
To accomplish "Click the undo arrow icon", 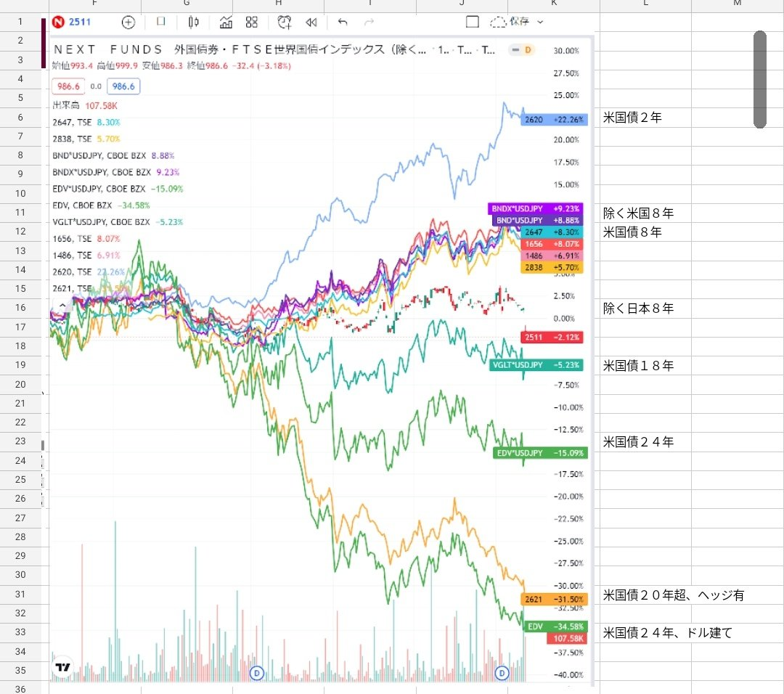I will [x=343, y=22].
